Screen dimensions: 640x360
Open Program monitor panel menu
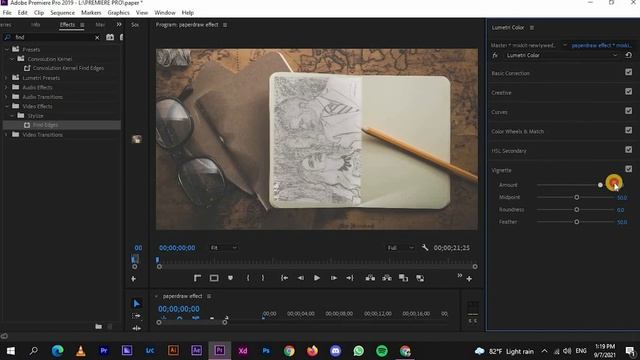tap(225, 25)
